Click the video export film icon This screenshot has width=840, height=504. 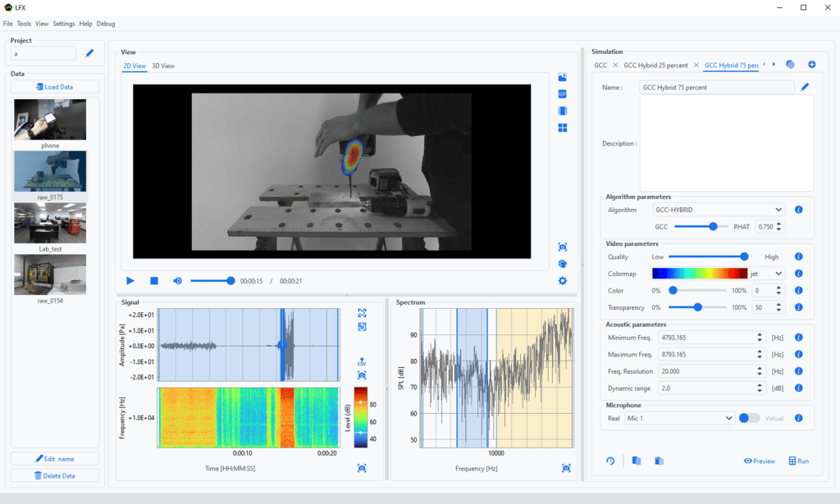coord(563,111)
